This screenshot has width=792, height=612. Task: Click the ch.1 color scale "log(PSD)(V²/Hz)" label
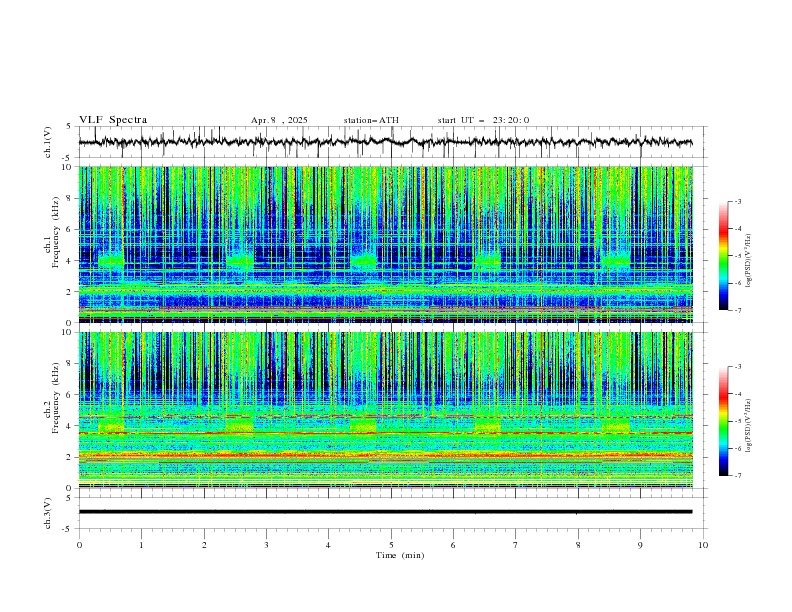(x=748, y=261)
